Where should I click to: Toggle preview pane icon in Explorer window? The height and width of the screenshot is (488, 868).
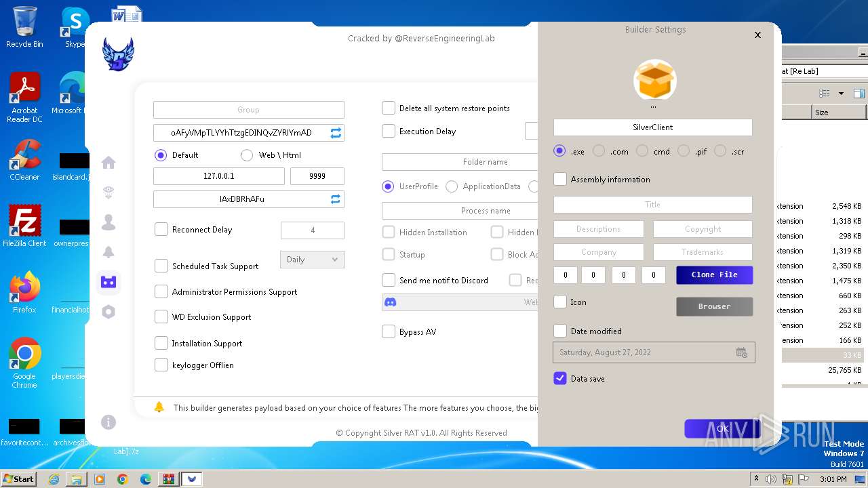click(x=859, y=94)
